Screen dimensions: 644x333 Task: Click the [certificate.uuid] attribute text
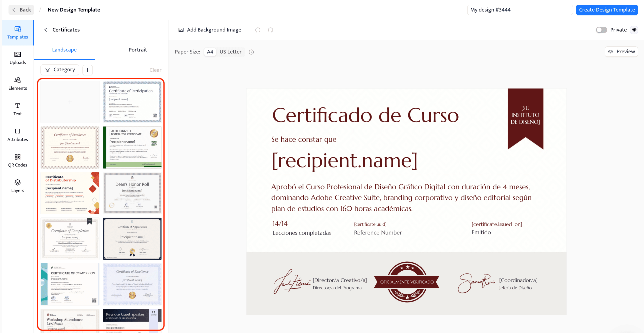370,224
